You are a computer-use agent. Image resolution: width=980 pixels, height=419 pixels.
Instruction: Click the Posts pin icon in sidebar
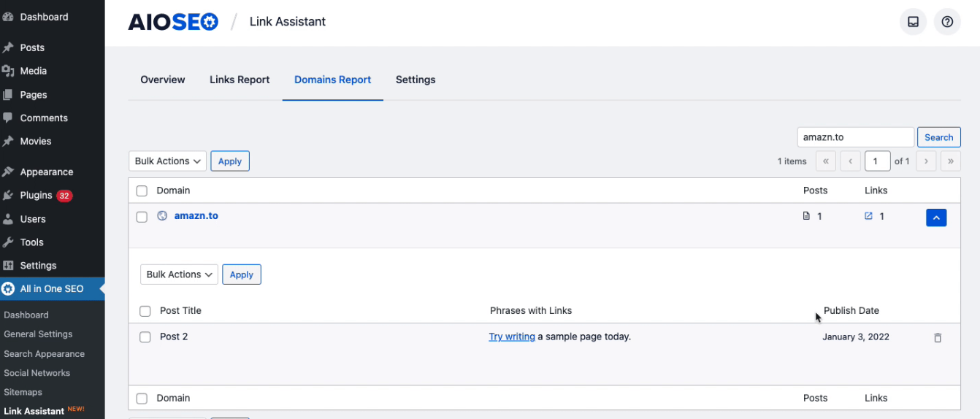(8, 47)
